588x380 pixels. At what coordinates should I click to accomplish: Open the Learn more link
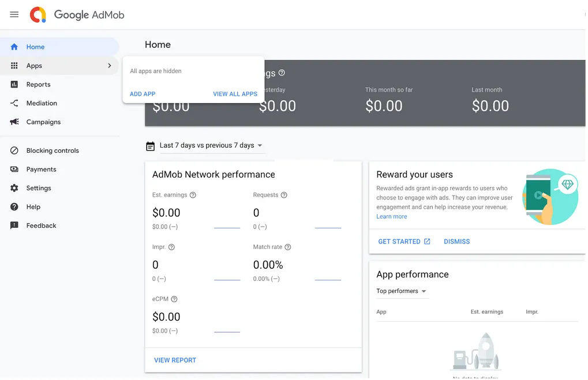point(392,216)
